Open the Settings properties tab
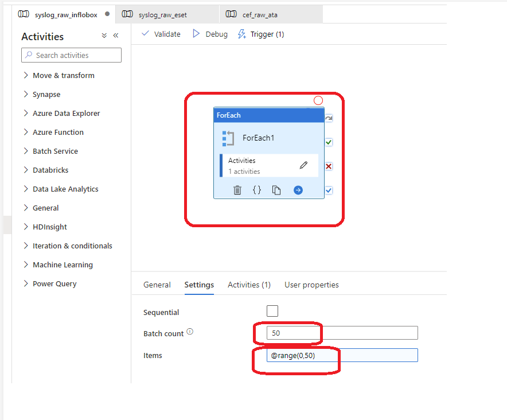The image size is (507, 420). pyautogui.click(x=199, y=285)
